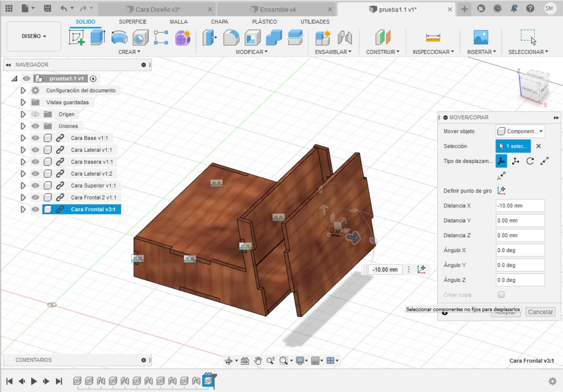Click the Create Form purple icon
This screenshot has height=392, width=563.
pyautogui.click(x=183, y=38)
